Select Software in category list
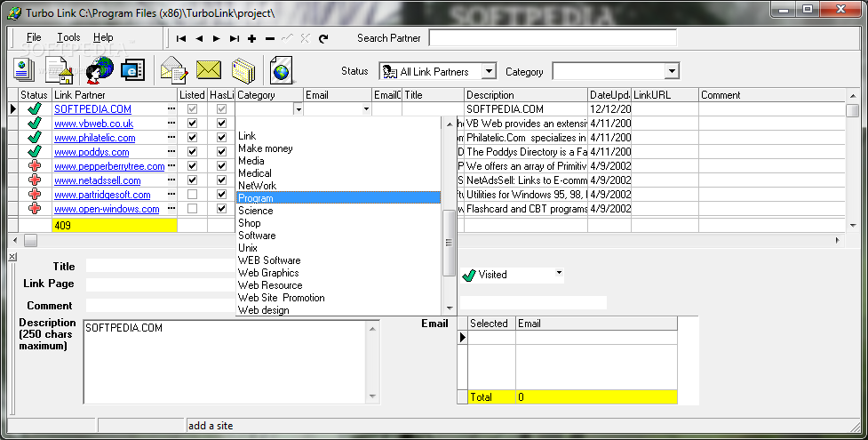 tap(338, 236)
